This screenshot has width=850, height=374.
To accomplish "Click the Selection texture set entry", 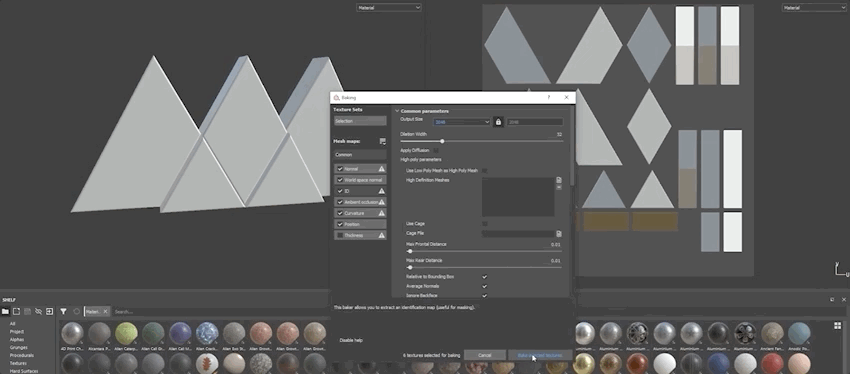I will coord(360,121).
